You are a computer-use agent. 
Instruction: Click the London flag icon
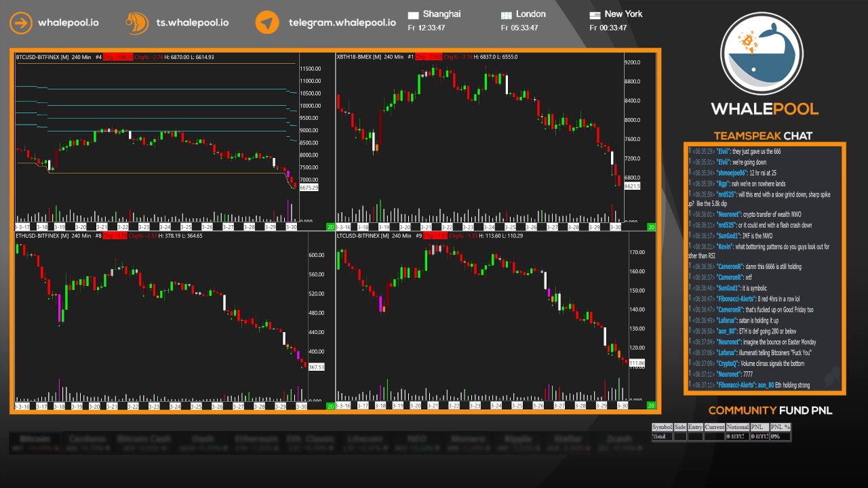(x=506, y=15)
